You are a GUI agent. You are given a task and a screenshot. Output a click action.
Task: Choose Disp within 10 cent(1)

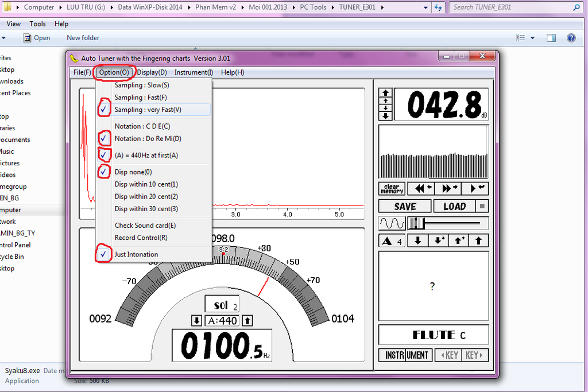[x=146, y=184]
